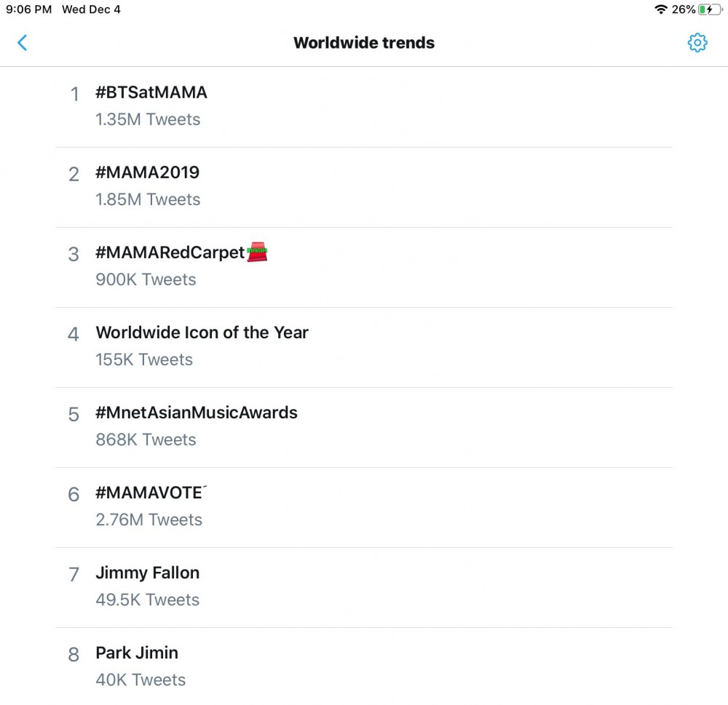Tap the Worldwide trends title
Viewport: 728px width, 705px height.
tap(364, 43)
